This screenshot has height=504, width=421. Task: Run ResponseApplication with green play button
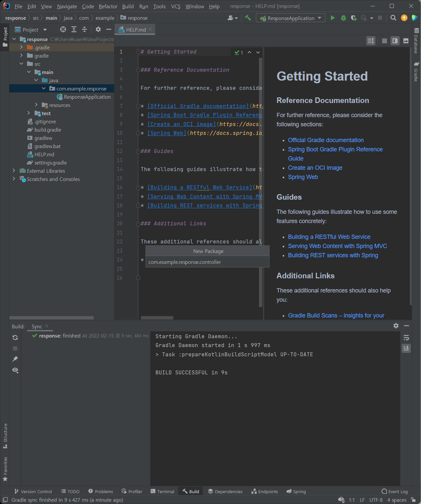333,18
